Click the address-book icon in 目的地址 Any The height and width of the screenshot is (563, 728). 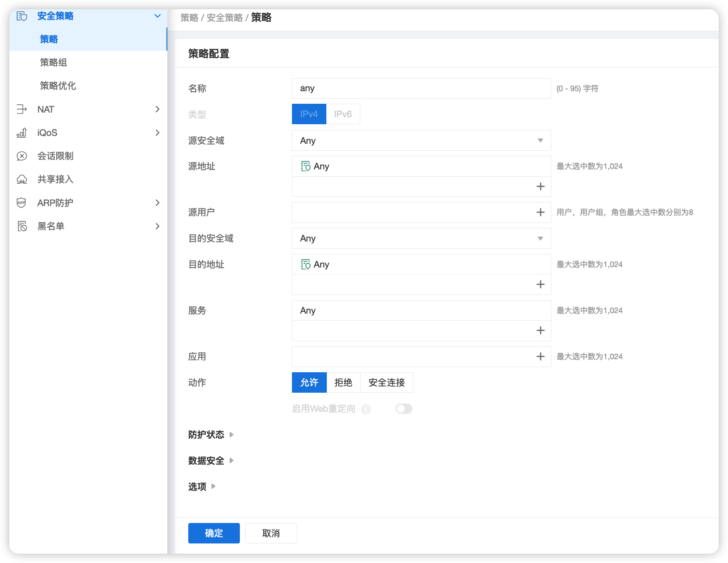coord(305,264)
